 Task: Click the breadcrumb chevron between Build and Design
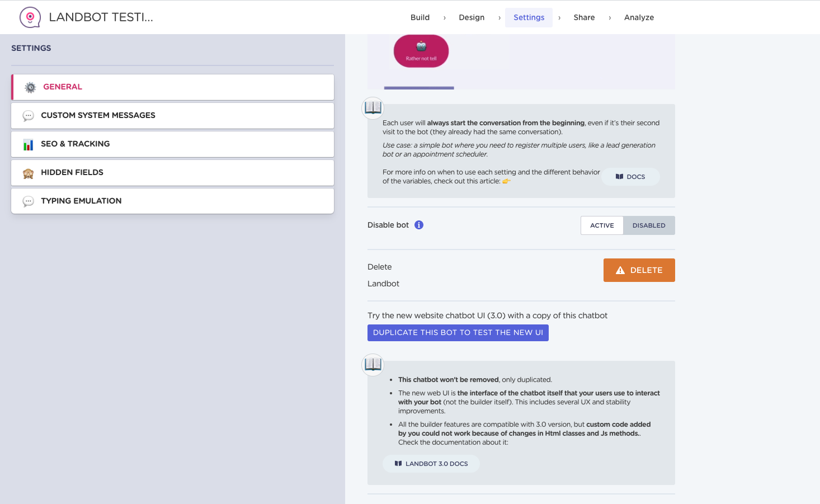(445, 18)
